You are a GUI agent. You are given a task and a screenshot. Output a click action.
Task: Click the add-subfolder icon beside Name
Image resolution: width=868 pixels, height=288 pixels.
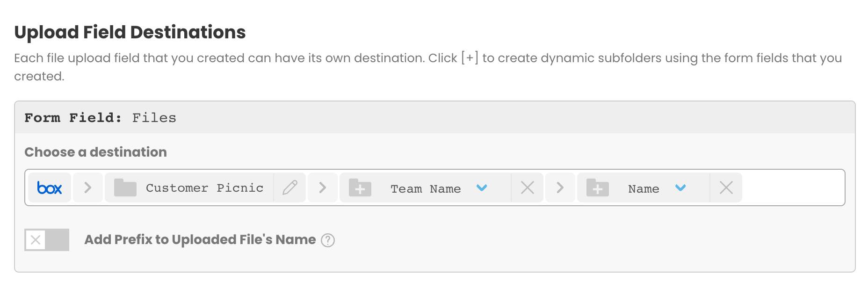pos(598,188)
